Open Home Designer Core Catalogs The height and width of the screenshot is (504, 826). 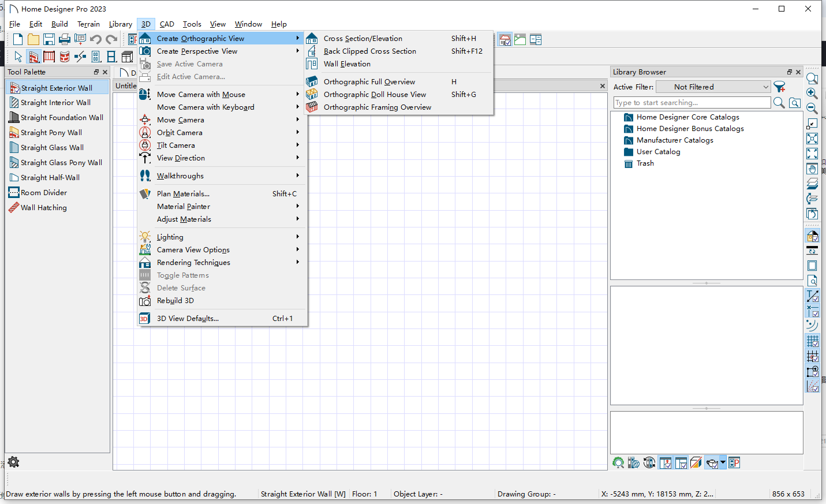point(687,117)
